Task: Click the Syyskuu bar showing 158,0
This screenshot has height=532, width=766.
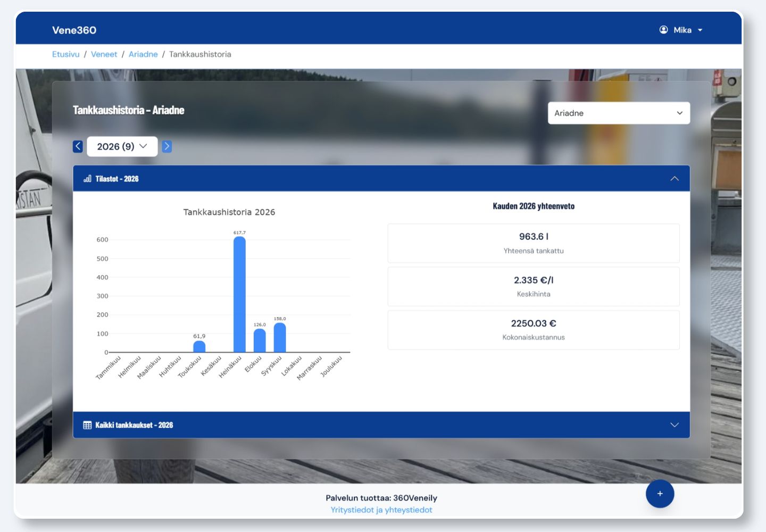Action: coord(280,337)
